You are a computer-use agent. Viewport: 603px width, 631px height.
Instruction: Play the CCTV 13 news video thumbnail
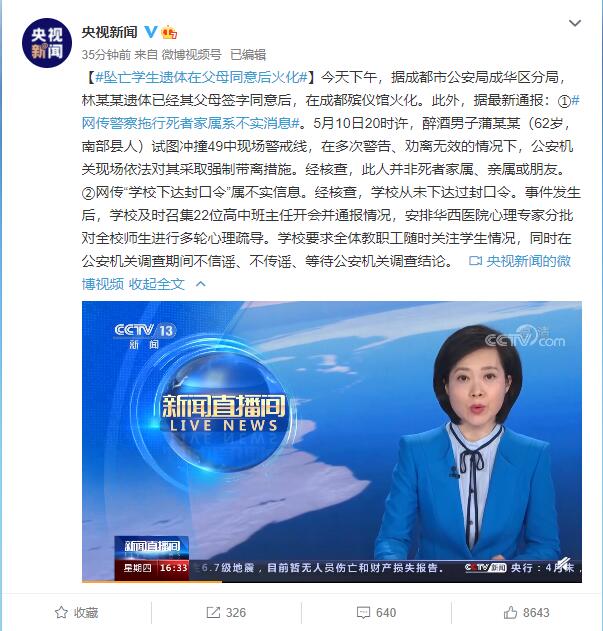click(332, 441)
